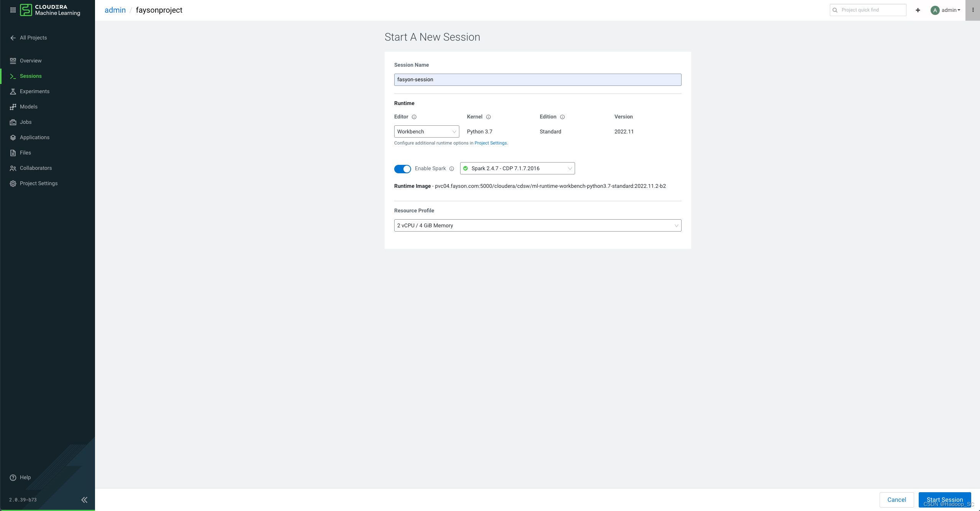
Task: Collapse the sidebar with double-chevron icon
Action: (x=84, y=499)
